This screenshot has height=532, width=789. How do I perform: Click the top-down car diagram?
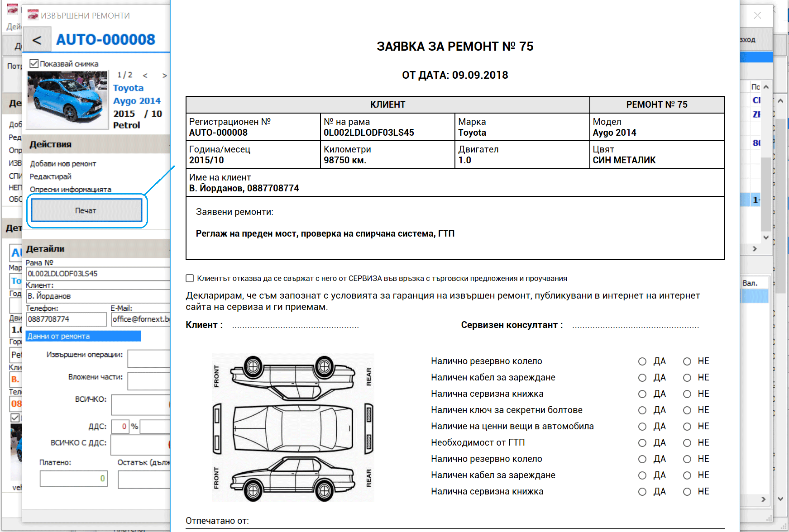pyautogui.click(x=292, y=428)
